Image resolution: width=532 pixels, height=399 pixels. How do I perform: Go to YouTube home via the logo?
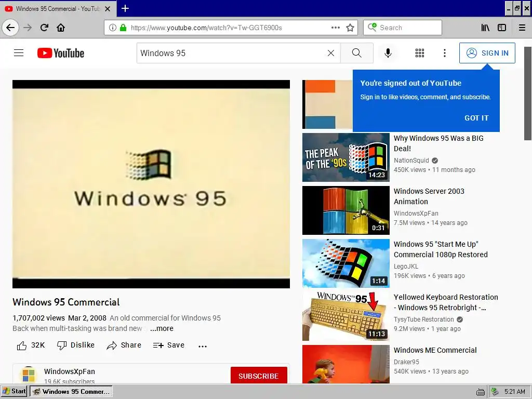(61, 53)
